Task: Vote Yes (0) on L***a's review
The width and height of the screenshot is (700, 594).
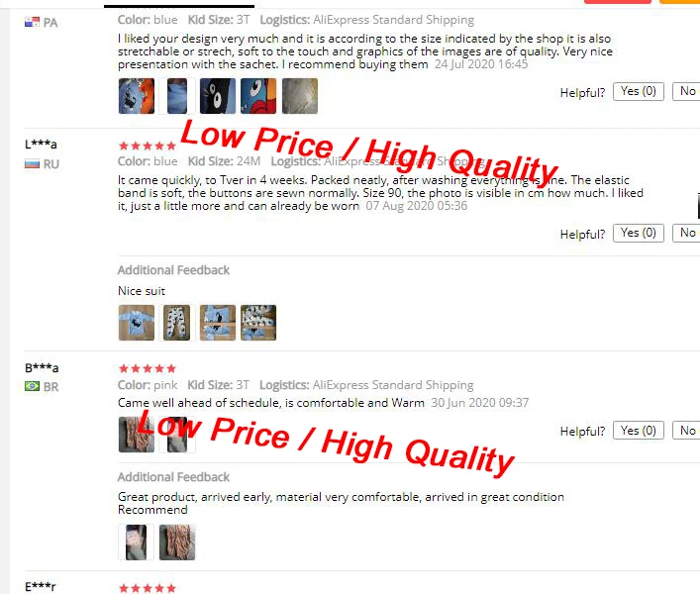Action: (x=638, y=233)
